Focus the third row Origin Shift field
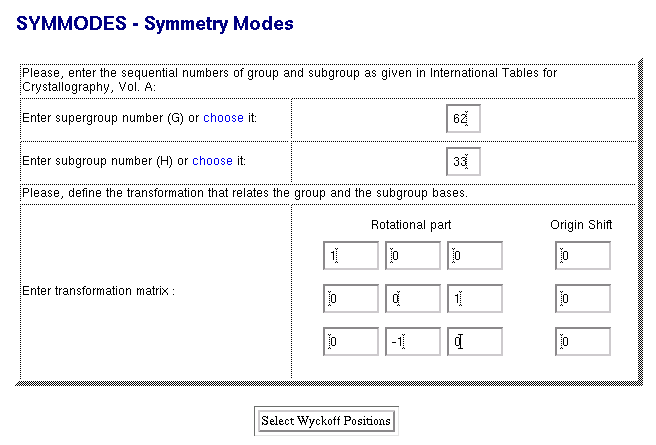Viewport: 656px width, 445px height. pos(583,342)
